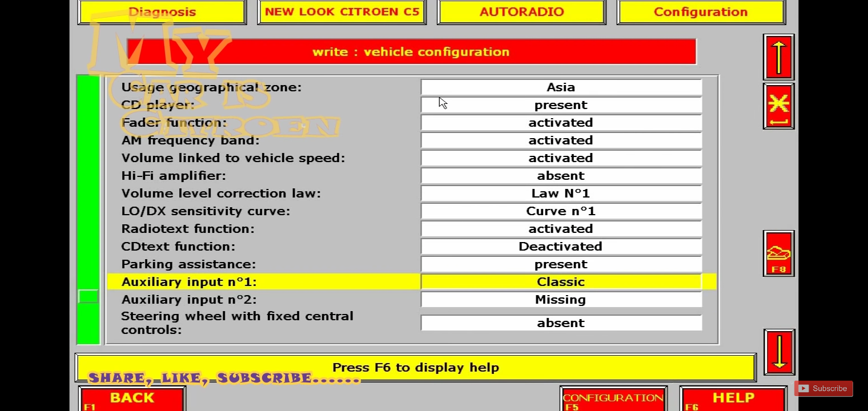Select the 'Hi-Fi amplifier:' label
Image resolution: width=868 pixels, height=411 pixels.
pos(174,176)
